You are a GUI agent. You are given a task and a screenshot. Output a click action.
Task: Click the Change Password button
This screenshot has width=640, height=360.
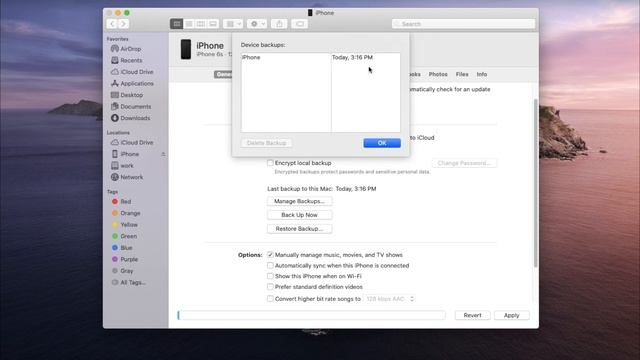click(464, 163)
